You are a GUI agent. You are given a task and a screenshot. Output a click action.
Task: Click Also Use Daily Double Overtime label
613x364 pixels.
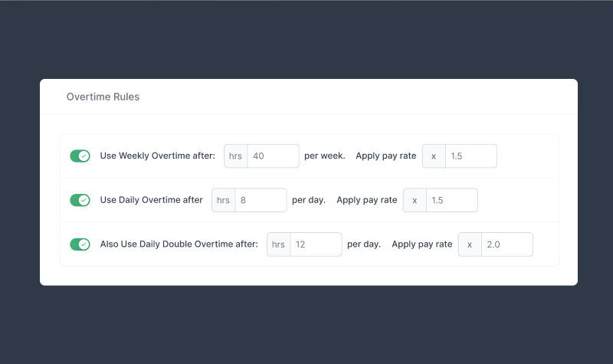179,244
